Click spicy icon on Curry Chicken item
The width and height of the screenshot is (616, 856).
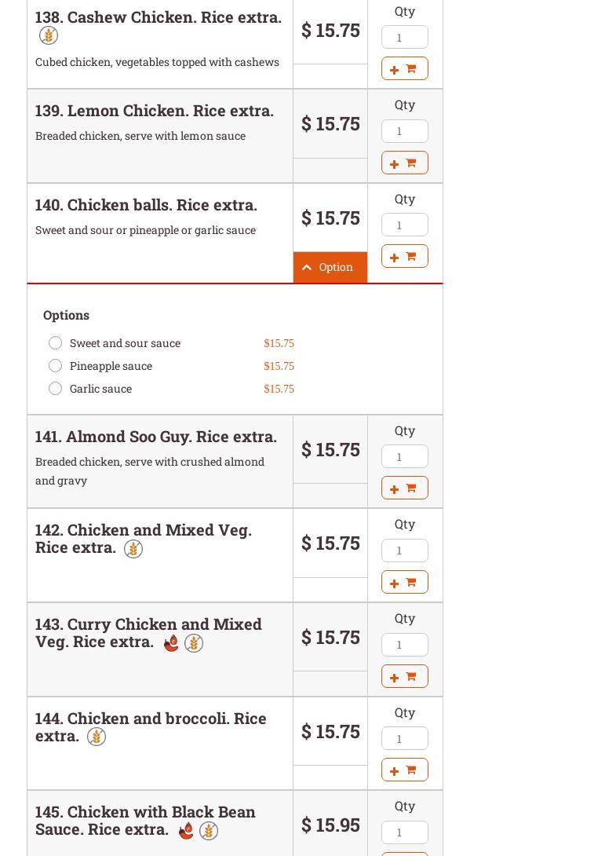[x=171, y=643]
